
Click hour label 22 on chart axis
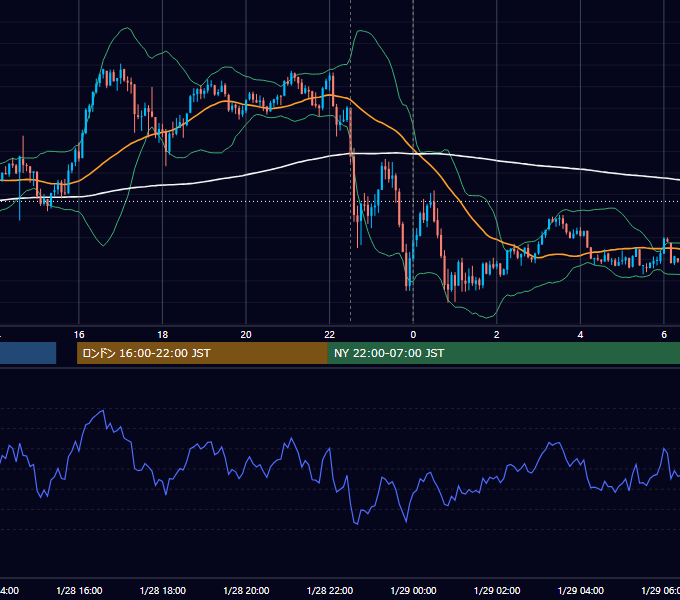[330, 334]
